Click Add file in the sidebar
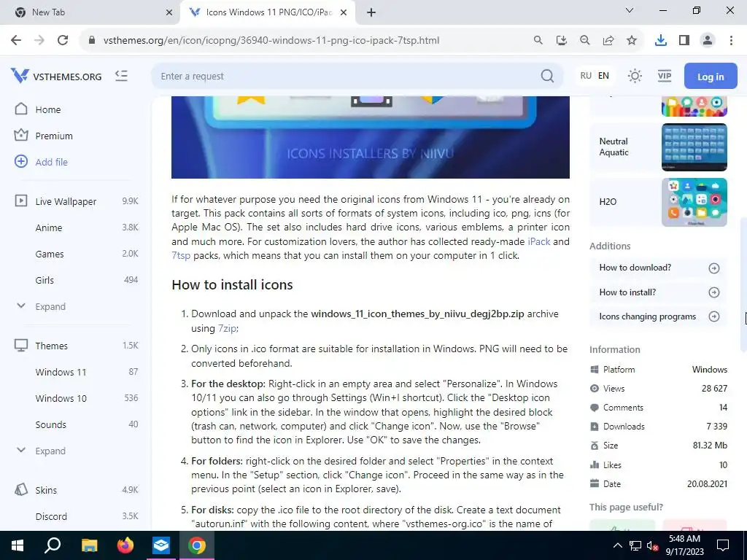Image resolution: width=747 pixels, height=560 pixels. tap(52, 162)
